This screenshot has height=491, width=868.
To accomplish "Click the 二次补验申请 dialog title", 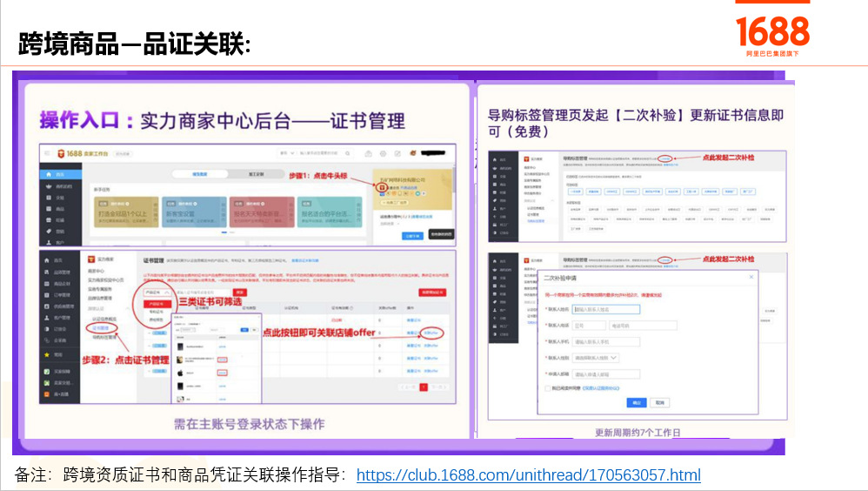I will (560, 279).
